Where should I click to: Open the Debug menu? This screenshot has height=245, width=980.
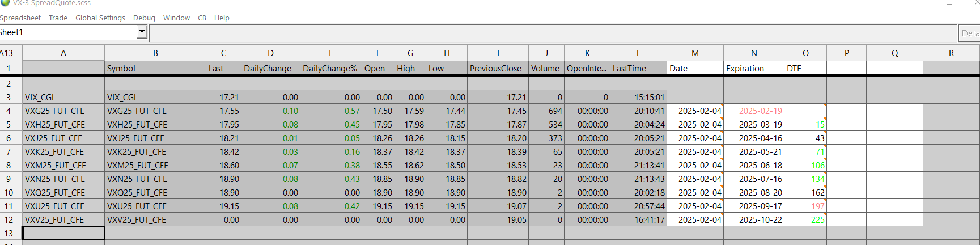point(144,18)
